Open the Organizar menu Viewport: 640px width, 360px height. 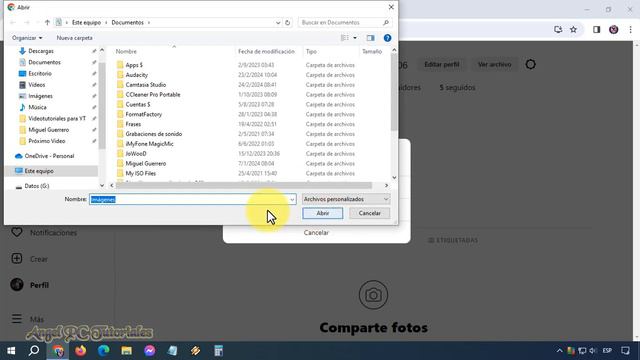click(27, 38)
